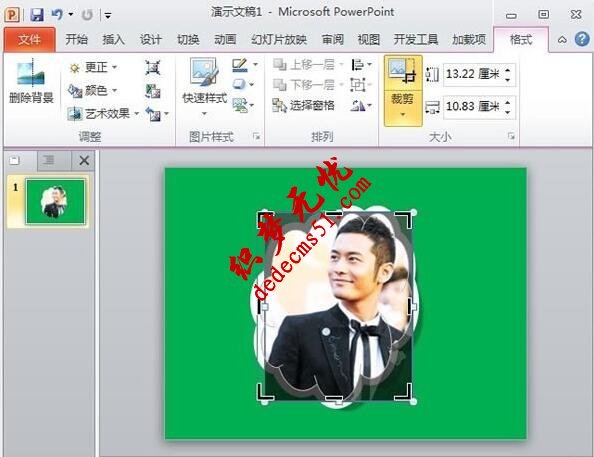594x457 pixels.
Task: Click the height field showing 13.22 厘米
Action: coord(472,74)
